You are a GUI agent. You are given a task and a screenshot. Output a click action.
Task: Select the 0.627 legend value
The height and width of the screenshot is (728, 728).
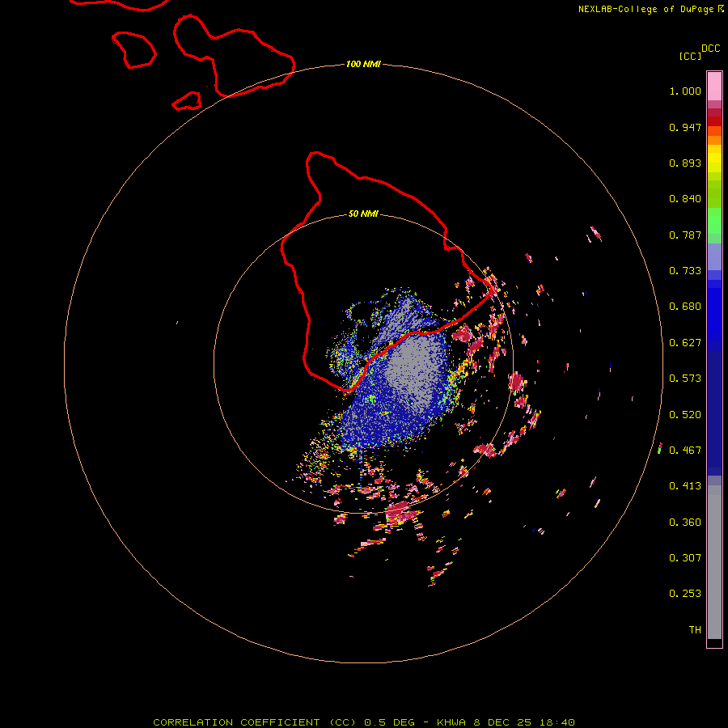point(685,343)
